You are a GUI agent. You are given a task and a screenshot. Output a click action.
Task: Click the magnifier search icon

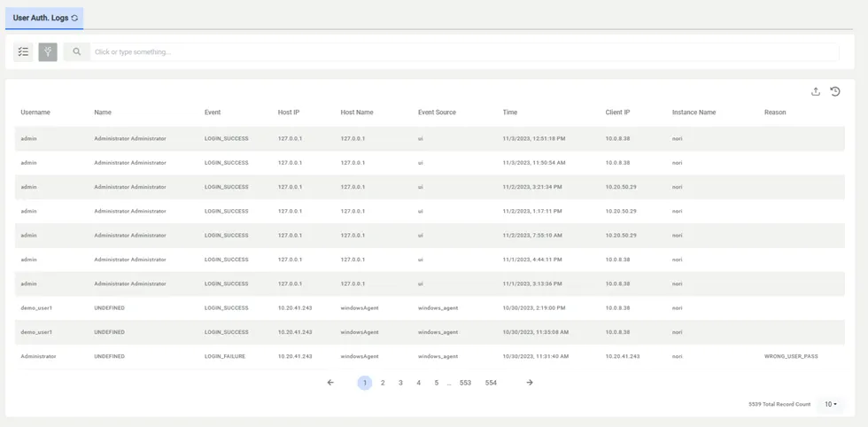[77, 52]
